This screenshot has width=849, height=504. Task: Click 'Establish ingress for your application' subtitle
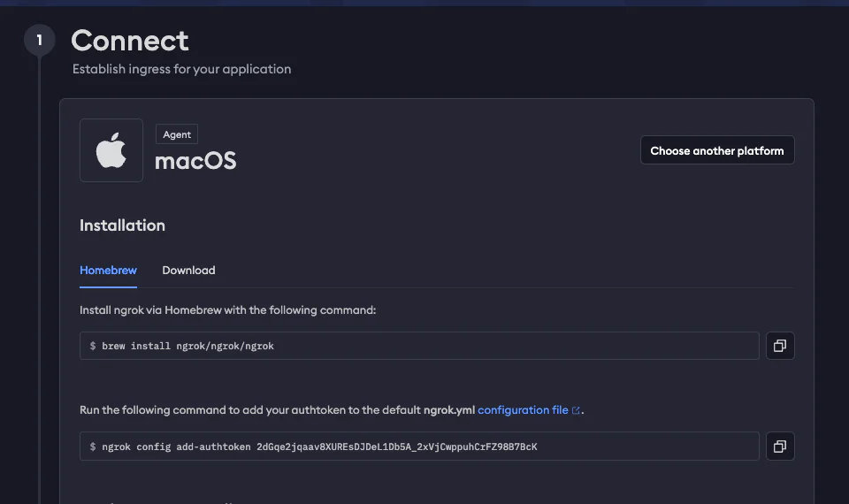tap(182, 69)
